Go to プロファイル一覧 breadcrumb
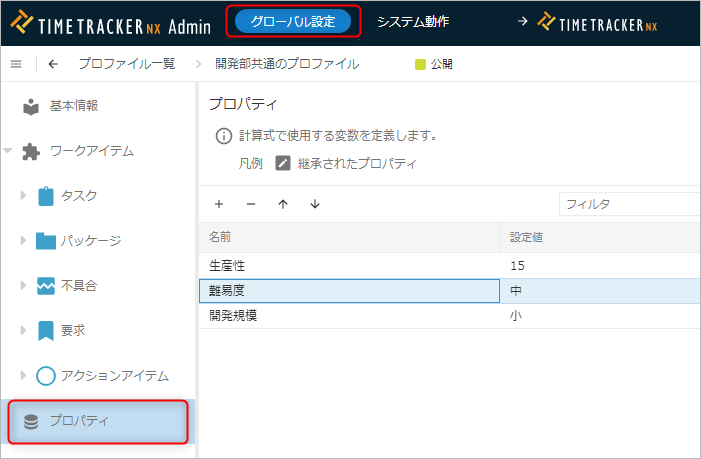 tap(126, 64)
